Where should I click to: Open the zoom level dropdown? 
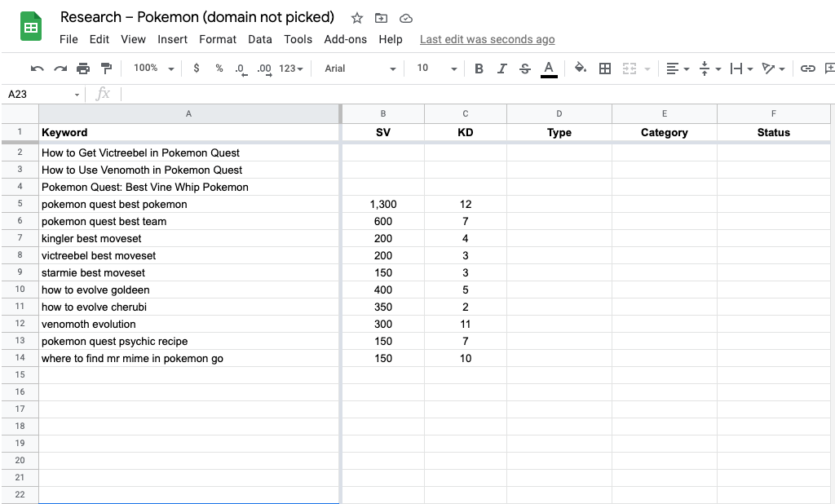coord(154,69)
